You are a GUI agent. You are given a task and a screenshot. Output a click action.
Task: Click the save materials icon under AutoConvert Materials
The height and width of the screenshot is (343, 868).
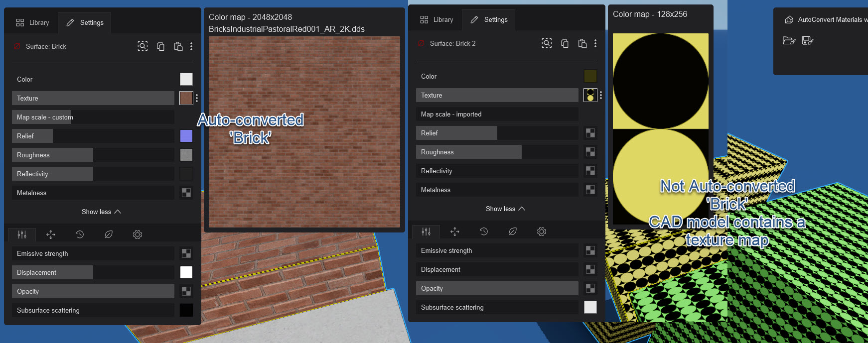point(807,40)
